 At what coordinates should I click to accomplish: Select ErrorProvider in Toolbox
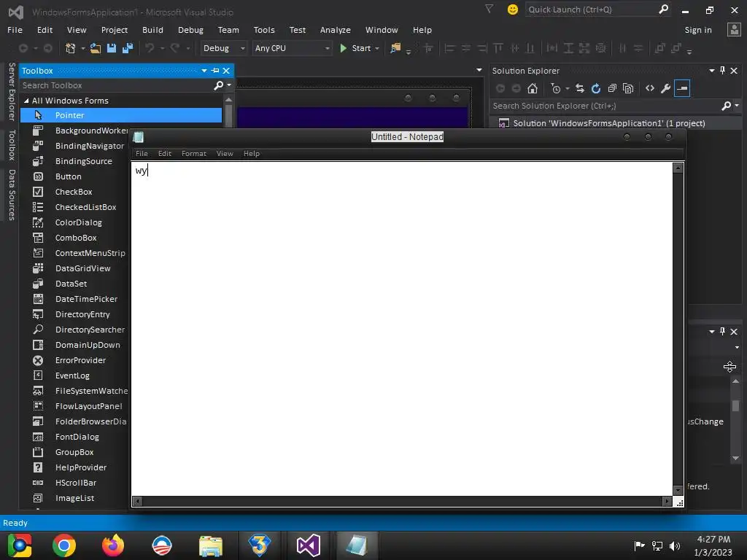(x=80, y=360)
